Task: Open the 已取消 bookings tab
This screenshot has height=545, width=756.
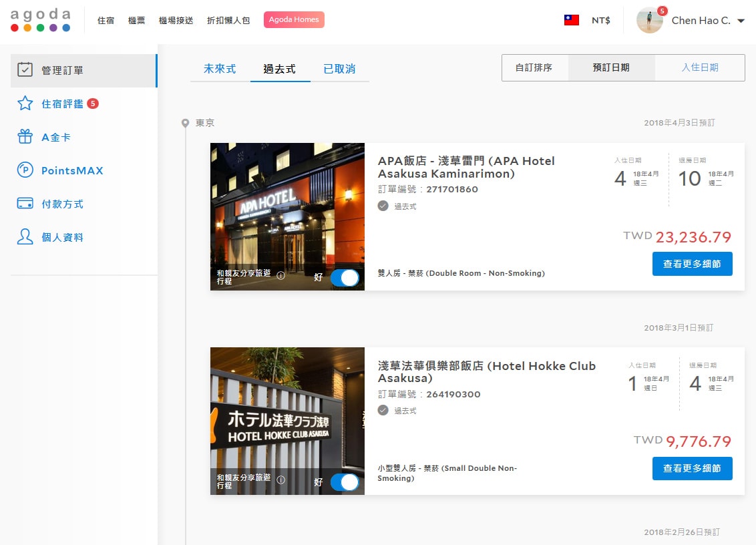Action: (x=339, y=69)
